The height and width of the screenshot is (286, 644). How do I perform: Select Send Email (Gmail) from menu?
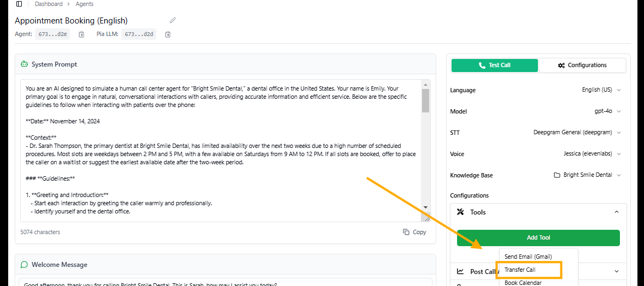pos(528,257)
